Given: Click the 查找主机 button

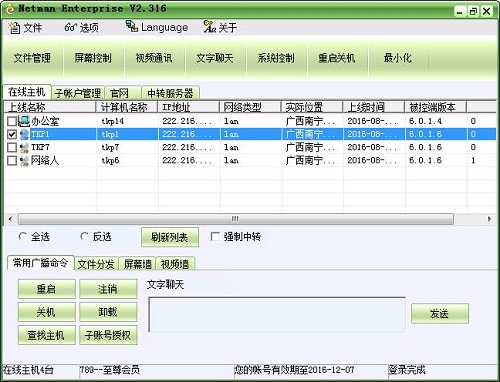Looking at the screenshot, I should coord(46,335).
